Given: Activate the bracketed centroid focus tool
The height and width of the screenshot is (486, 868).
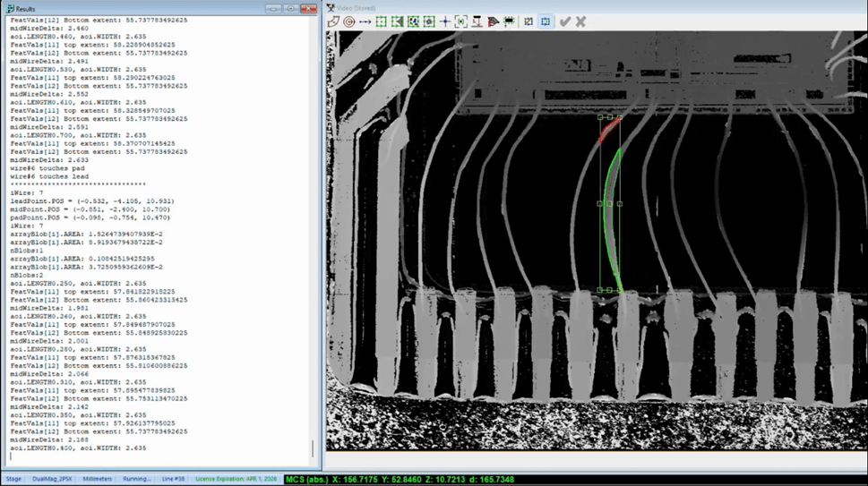Looking at the screenshot, I should (x=461, y=21).
